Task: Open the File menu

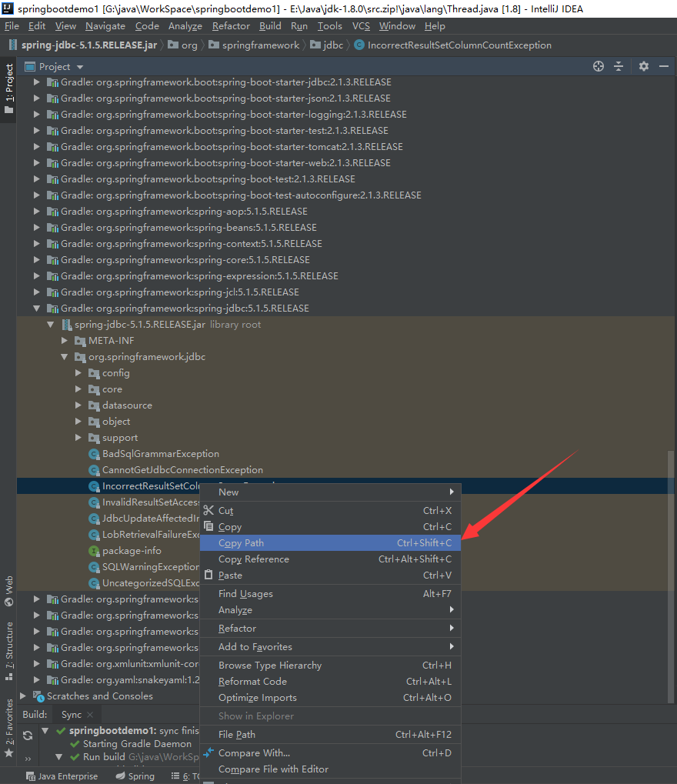Action: [12, 26]
